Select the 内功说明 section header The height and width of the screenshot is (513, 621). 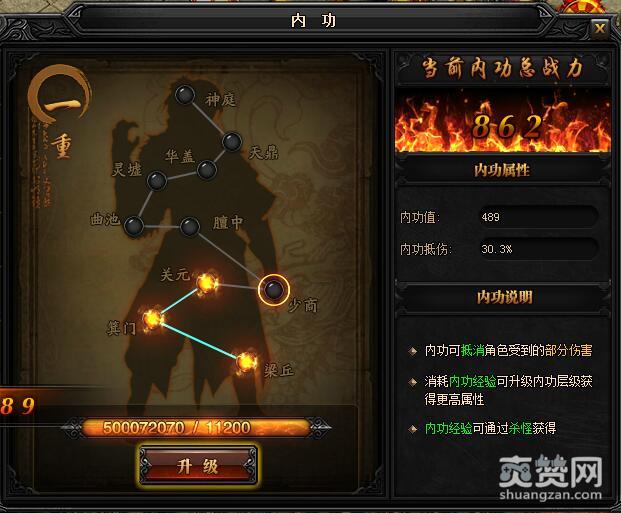tap(504, 297)
